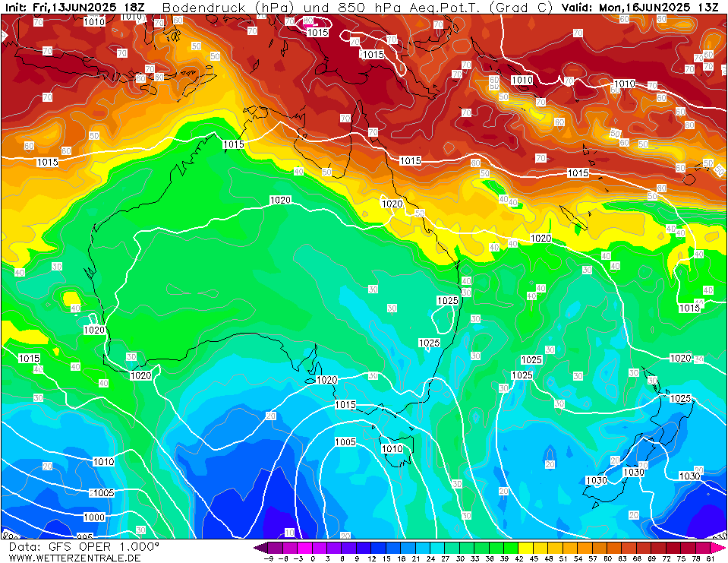This screenshot has height=563, width=728.
Task: Click the '1015' label just above the 1005 low
Action: point(345,405)
